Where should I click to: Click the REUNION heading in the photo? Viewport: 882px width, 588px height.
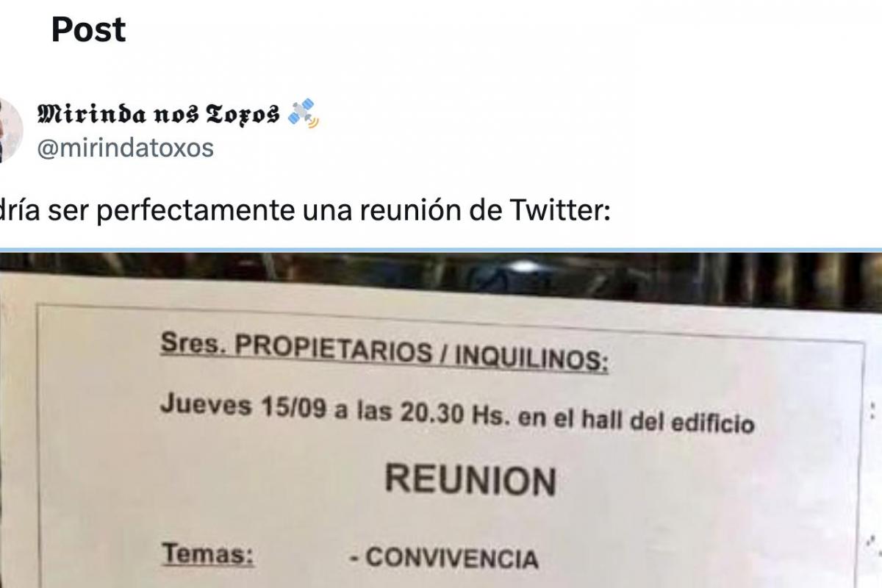coord(470,480)
